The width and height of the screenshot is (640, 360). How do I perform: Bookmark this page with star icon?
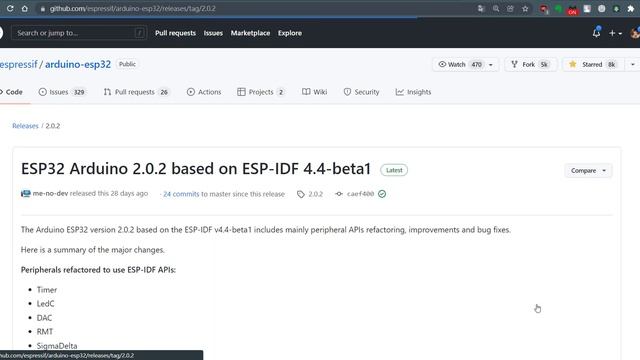coord(525,9)
